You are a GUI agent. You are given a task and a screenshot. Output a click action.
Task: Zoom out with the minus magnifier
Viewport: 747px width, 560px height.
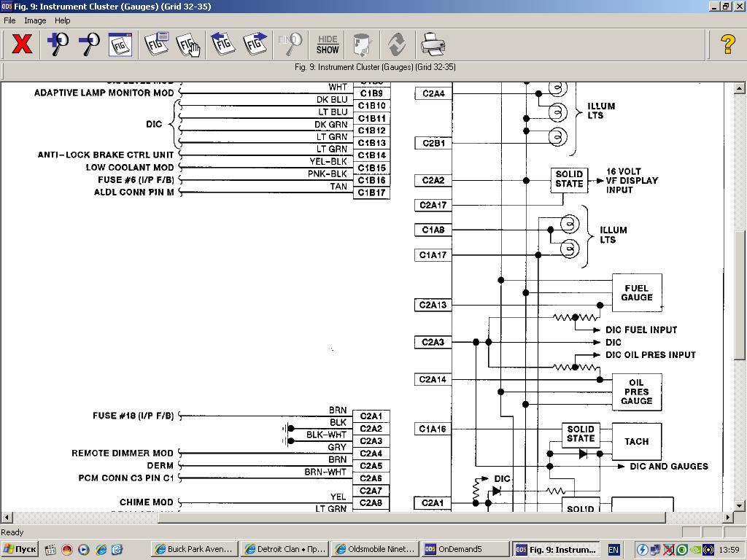point(89,44)
